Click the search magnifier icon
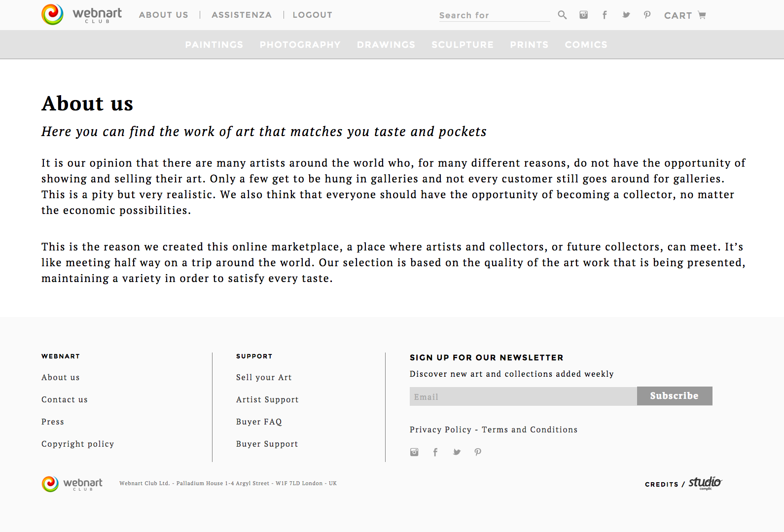784x532 pixels. point(562,15)
